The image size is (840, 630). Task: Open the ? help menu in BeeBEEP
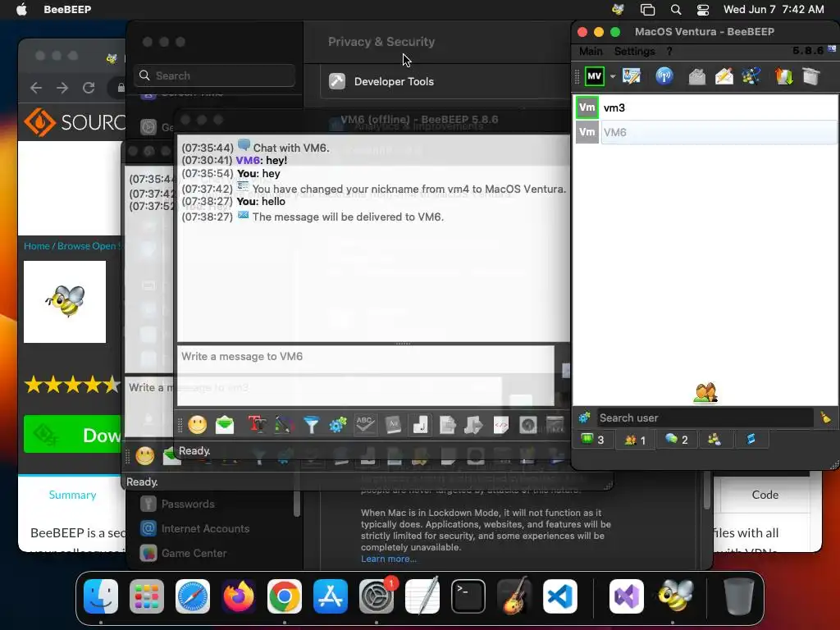click(x=669, y=52)
